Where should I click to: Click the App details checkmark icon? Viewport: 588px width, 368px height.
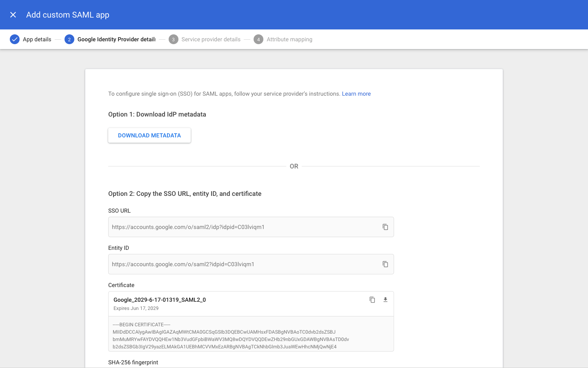[15, 39]
